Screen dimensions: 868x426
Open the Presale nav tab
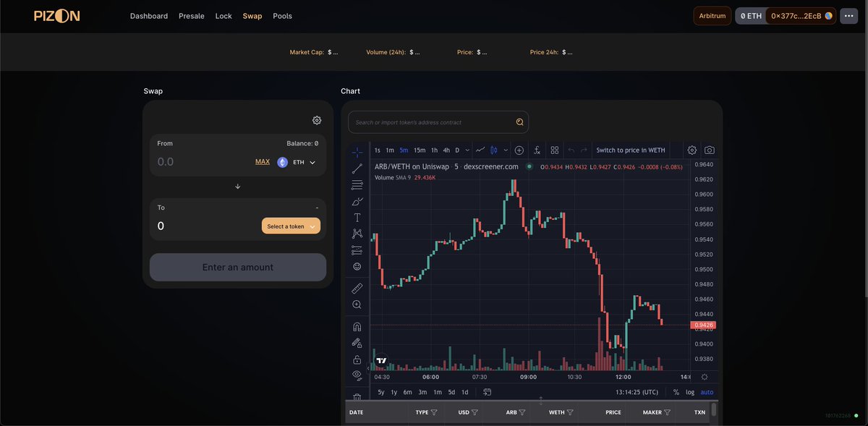pos(192,16)
